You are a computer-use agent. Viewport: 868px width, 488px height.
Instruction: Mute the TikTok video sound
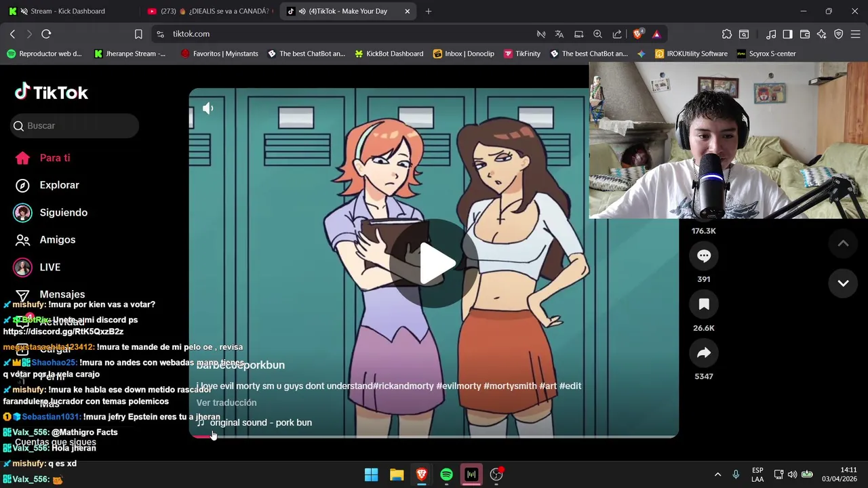pos(208,108)
